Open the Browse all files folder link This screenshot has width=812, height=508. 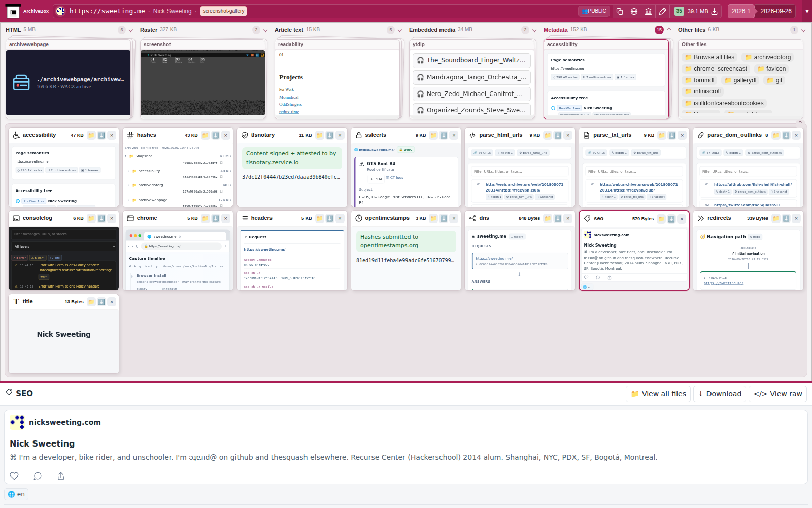coord(709,57)
